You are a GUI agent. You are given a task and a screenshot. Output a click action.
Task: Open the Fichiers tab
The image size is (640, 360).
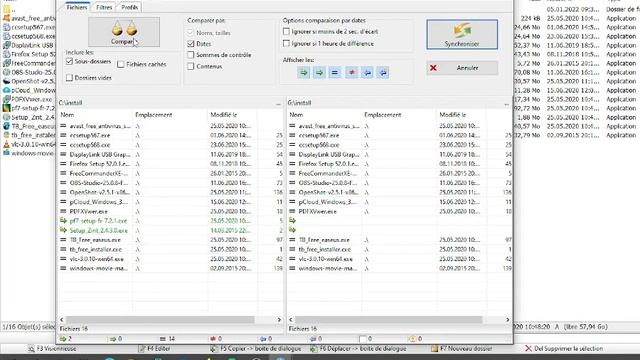(77, 7)
